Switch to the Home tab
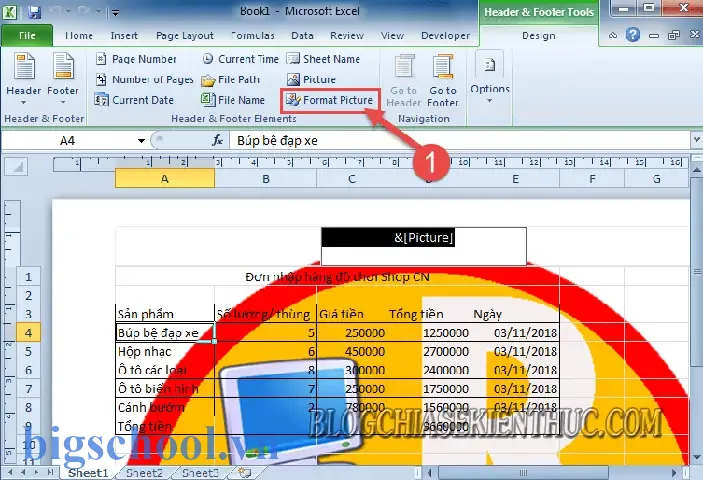 79,35
